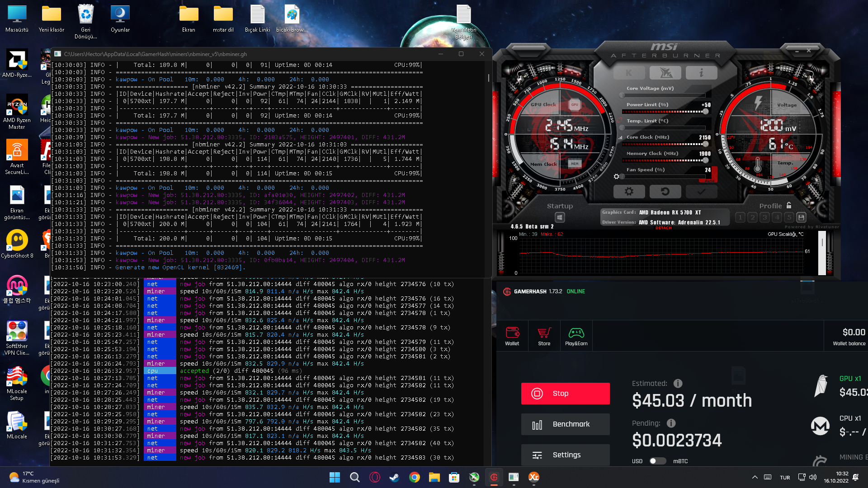Toggle USD to mBTC currency switch
The image size is (868, 488).
(657, 461)
